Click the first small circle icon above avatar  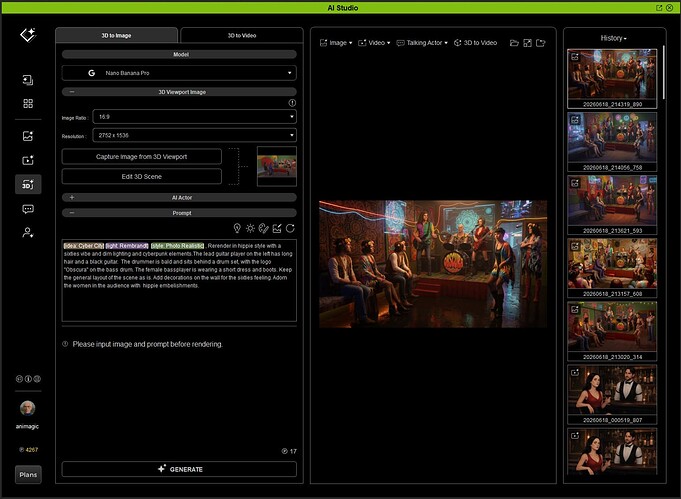(x=19, y=379)
